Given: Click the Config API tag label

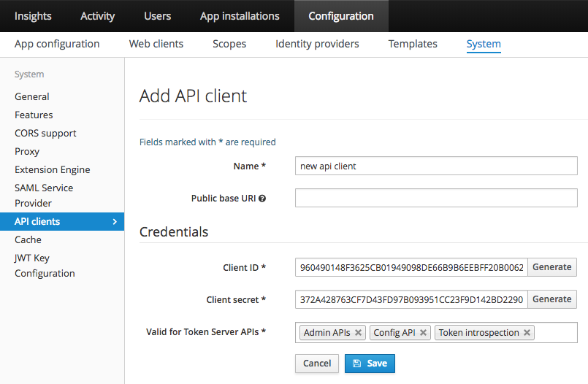Looking at the screenshot, I should coord(394,333).
